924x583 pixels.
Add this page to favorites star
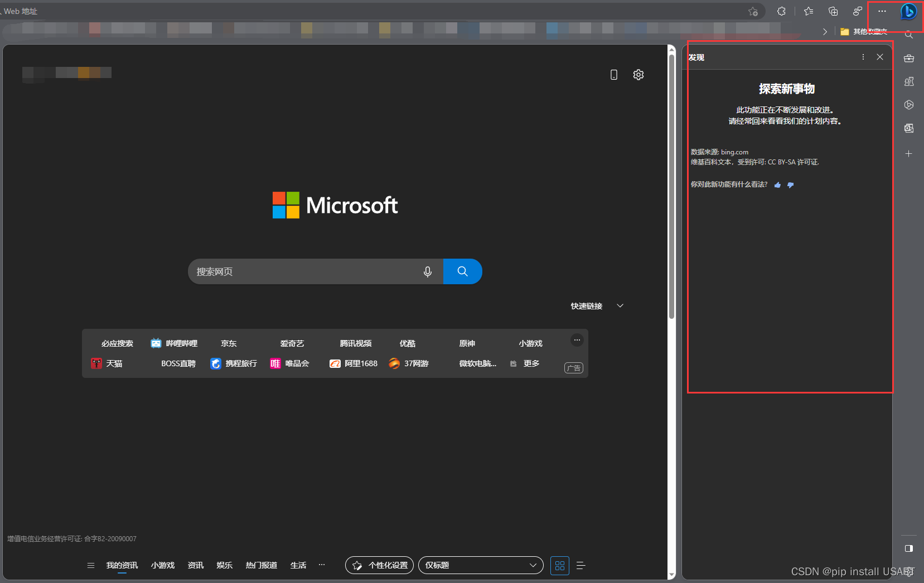tap(753, 11)
